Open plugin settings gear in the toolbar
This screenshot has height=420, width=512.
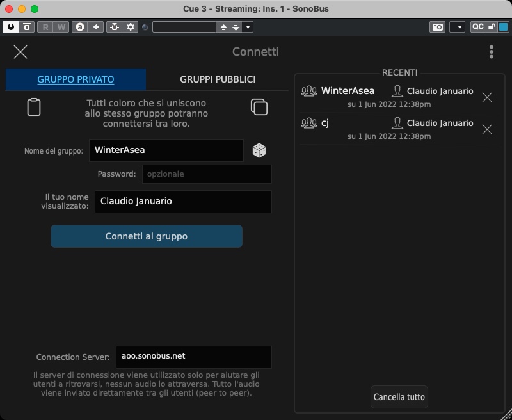131,27
